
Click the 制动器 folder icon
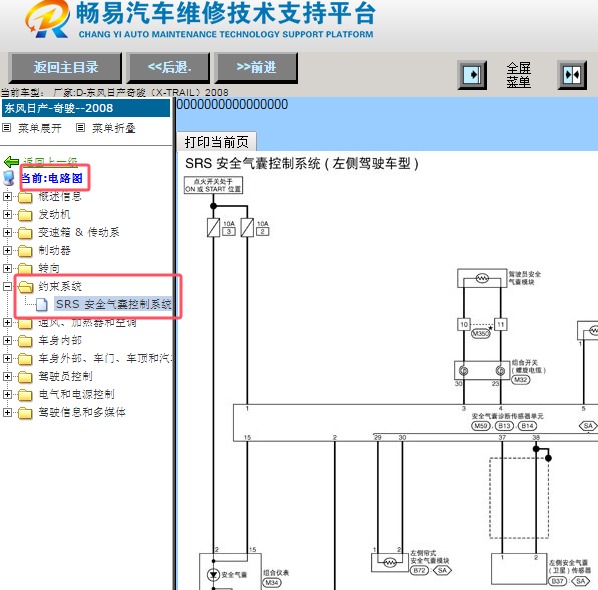[x=25, y=251]
